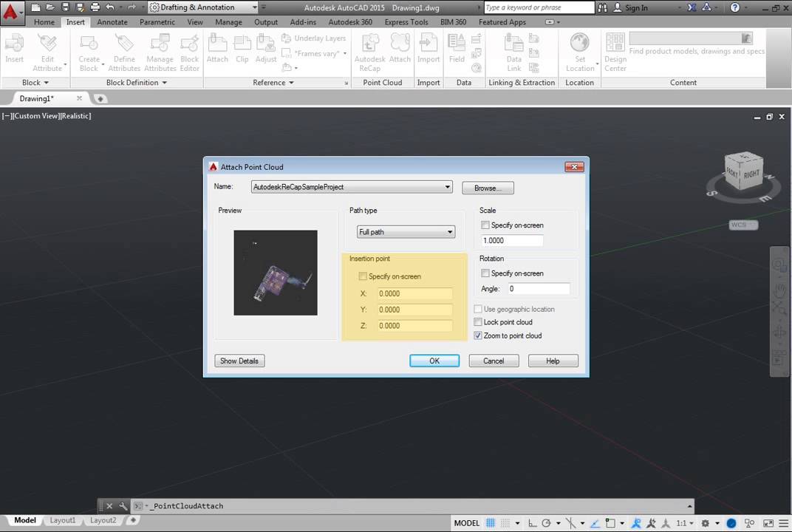This screenshot has width=792, height=532.
Task: Click the Rotation Angle input field
Action: 539,289
